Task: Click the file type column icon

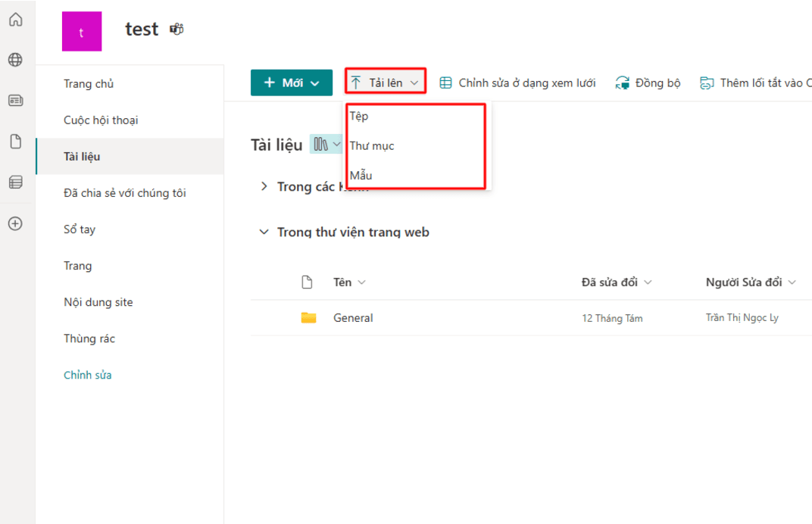Action: pyautogui.click(x=307, y=282)
